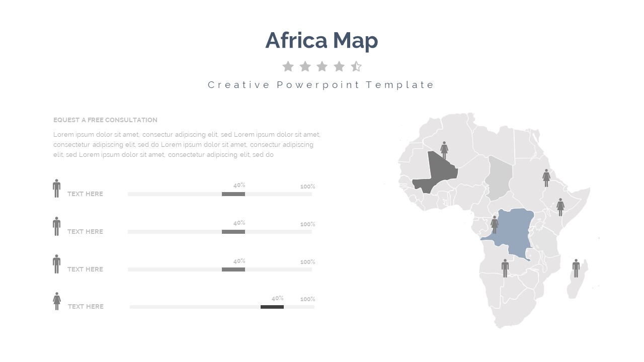Select the female icon beside the dark progress bar

coord(57,301)
